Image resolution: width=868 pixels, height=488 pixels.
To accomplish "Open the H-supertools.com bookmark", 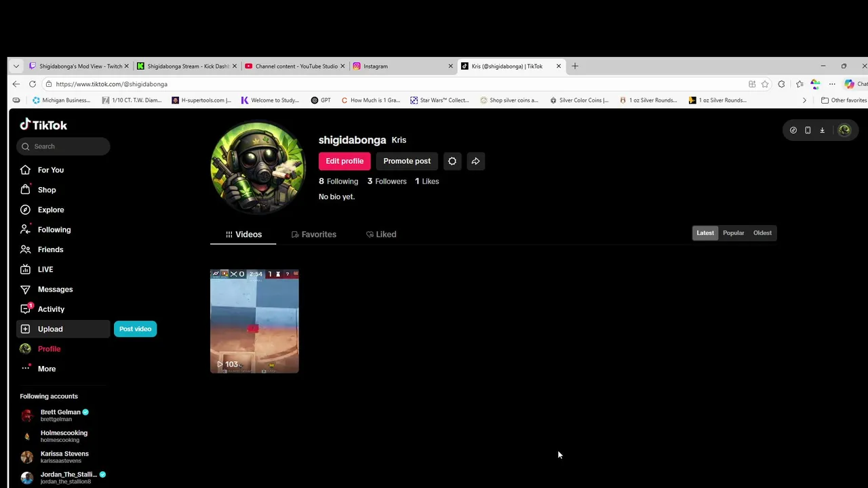I will pos(201,100).
